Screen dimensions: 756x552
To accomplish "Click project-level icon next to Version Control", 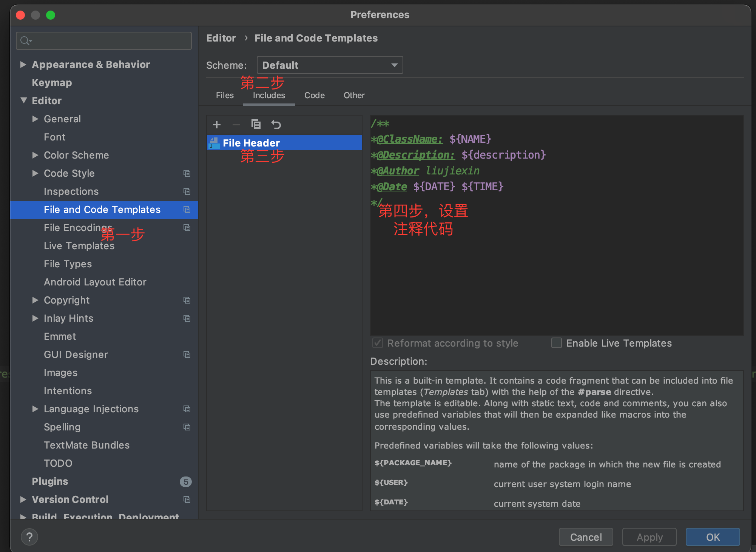I will point(187,500).
